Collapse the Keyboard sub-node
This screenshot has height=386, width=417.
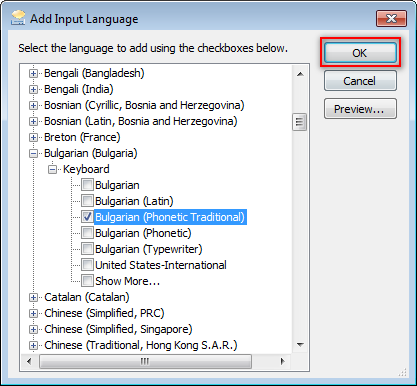pos(52,169)
